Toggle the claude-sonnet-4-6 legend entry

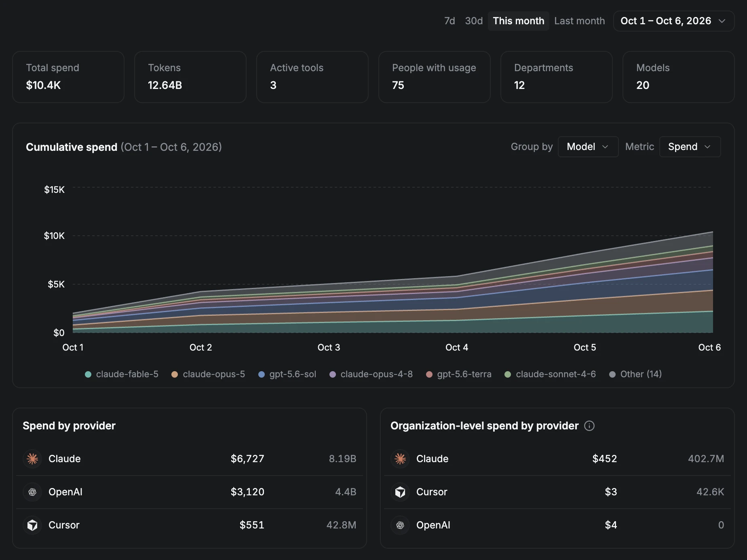(550, 374)
